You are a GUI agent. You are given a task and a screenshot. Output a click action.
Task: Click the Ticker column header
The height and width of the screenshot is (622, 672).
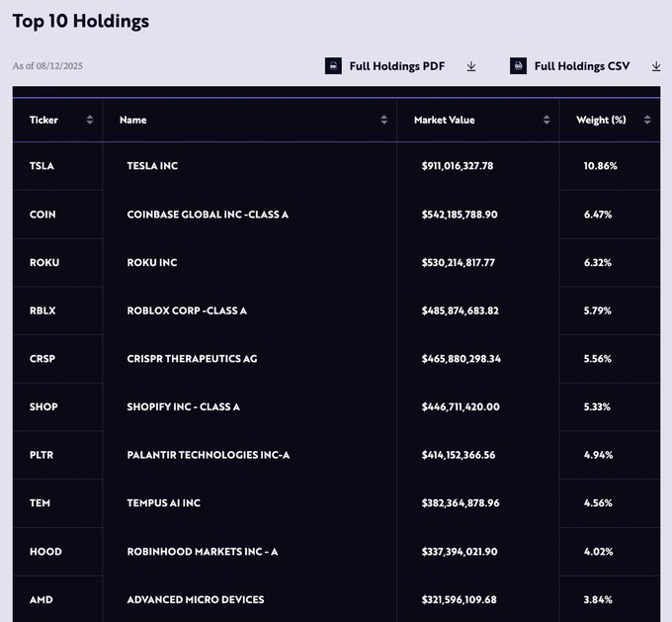coord(44,120)
